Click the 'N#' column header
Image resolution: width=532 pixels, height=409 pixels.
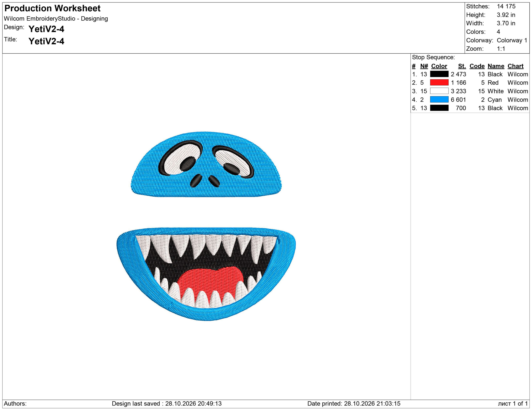pyautogui.click(x=424, y=66)
